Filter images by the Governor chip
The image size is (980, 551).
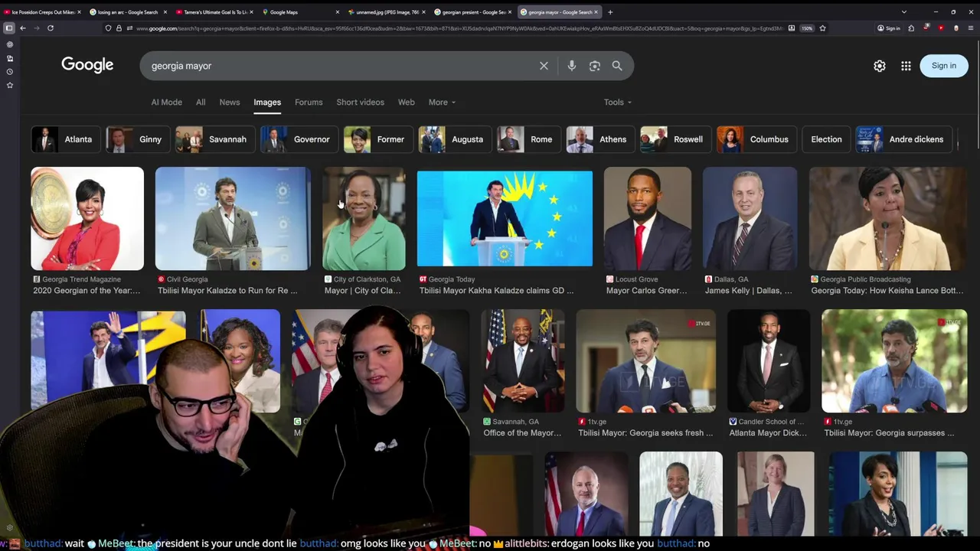299,139
